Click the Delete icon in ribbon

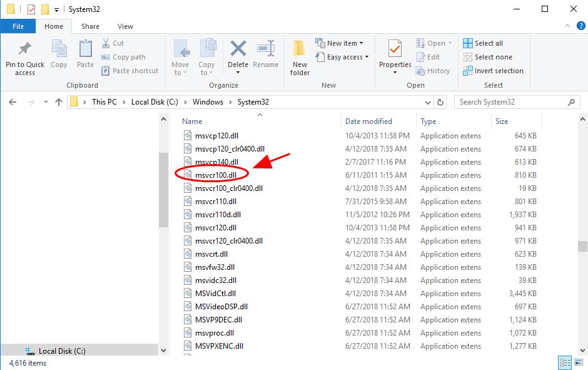tap(238, 49)
